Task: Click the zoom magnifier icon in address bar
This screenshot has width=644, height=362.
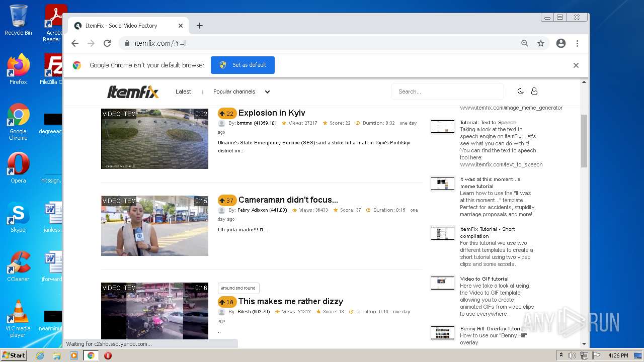Action: click(525, 43)
